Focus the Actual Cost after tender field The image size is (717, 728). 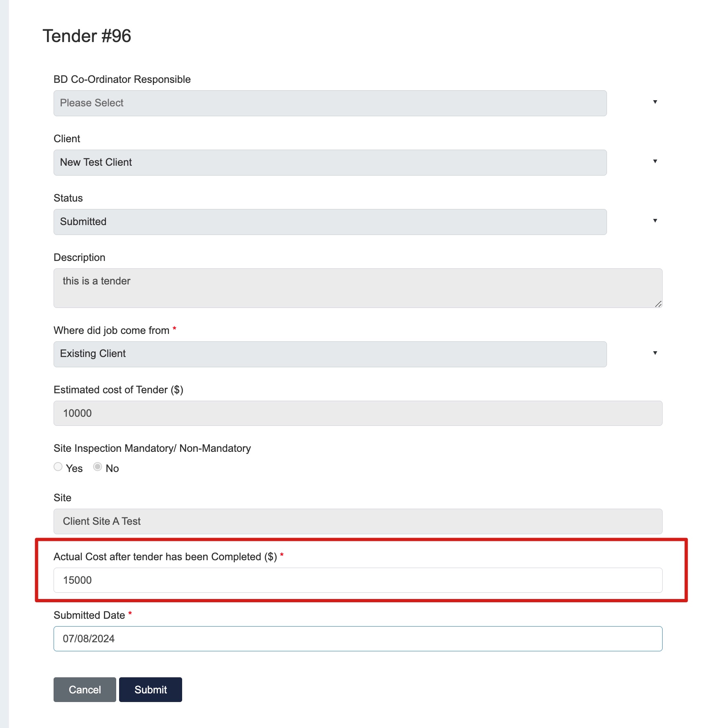click(358, 580)
